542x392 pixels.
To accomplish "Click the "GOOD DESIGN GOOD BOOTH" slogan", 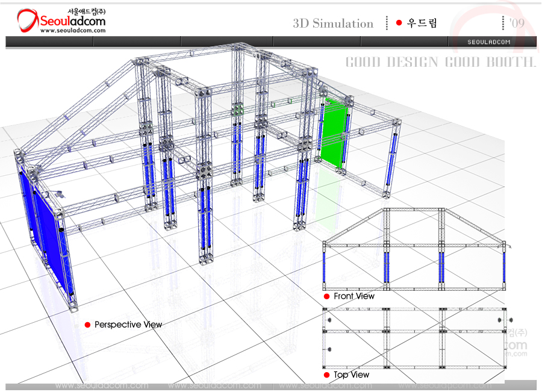I will (x=440, y=62).
